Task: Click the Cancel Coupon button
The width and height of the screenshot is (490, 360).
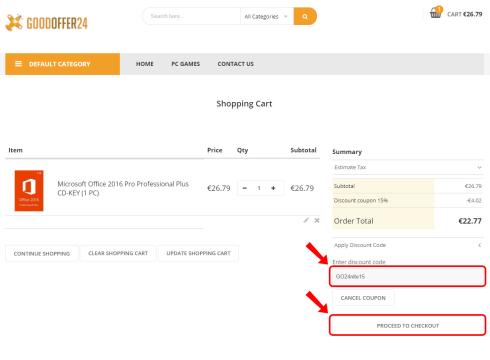Action: click(363, 298)
